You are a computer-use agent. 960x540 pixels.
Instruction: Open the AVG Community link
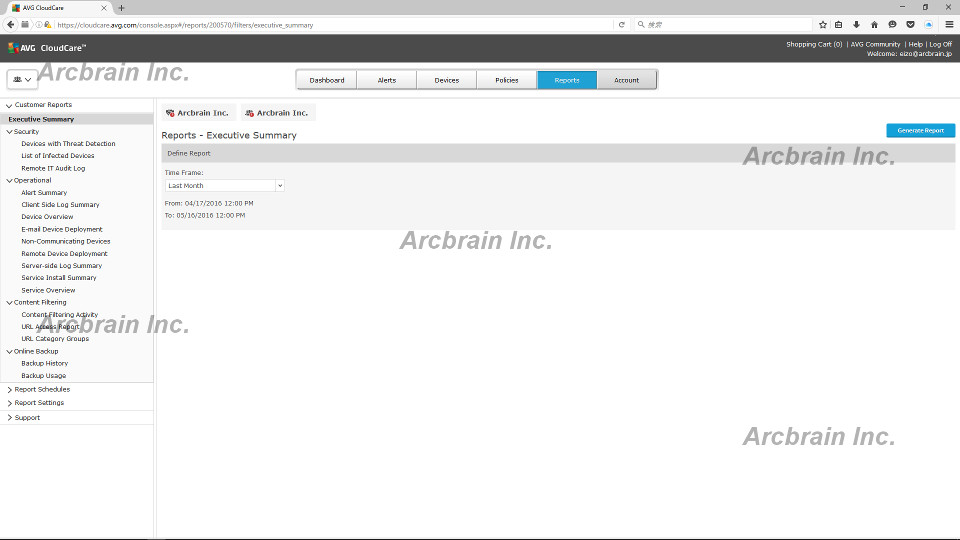click(875, 44)
